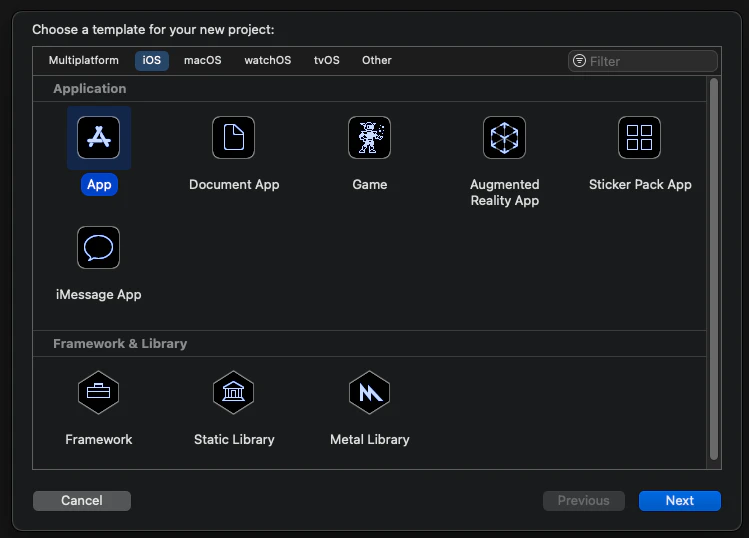This screenshot has width=749, height=538.
Task: Select the iMessage App speech bubble icon
Action: (x=98, y=247)
